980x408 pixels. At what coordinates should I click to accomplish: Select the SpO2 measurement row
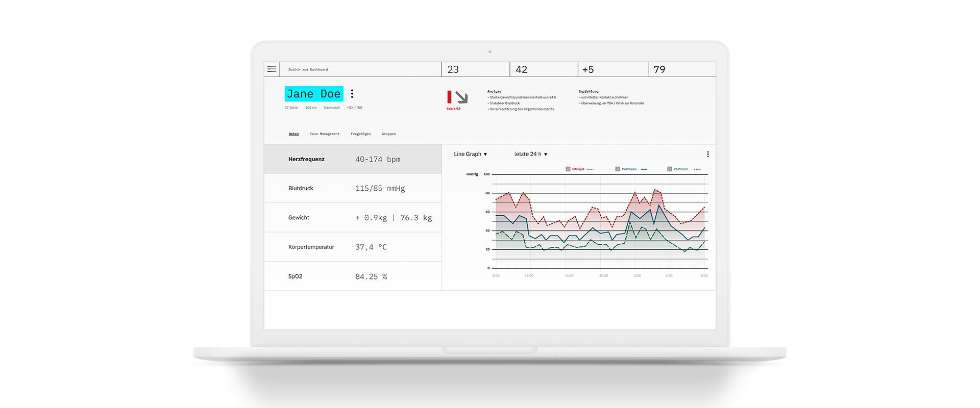point(353,276)
